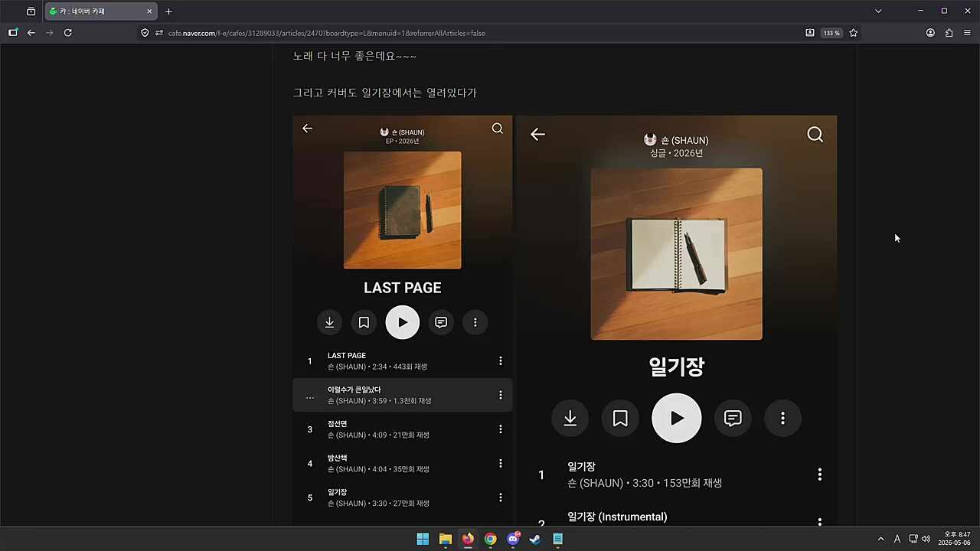The height and width of the screenshot is (551, 980).
Task: Open a new browser tab
Action: (x=168, y=11)
